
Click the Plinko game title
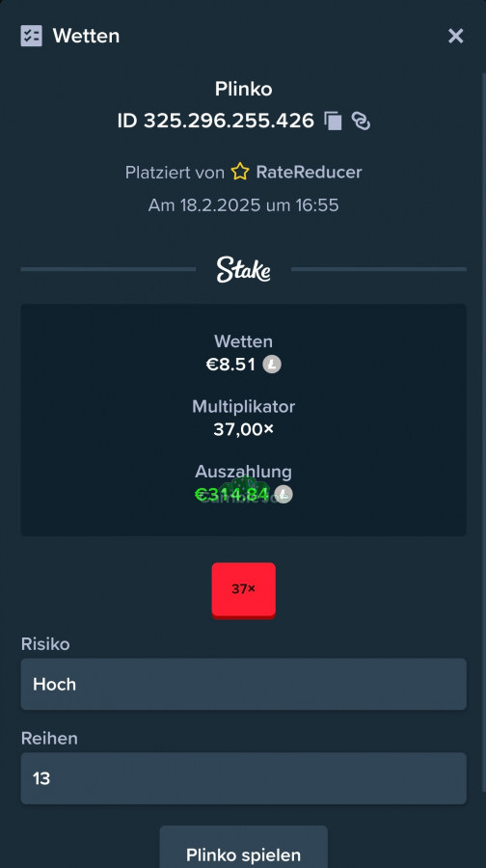tap(244, 89)
